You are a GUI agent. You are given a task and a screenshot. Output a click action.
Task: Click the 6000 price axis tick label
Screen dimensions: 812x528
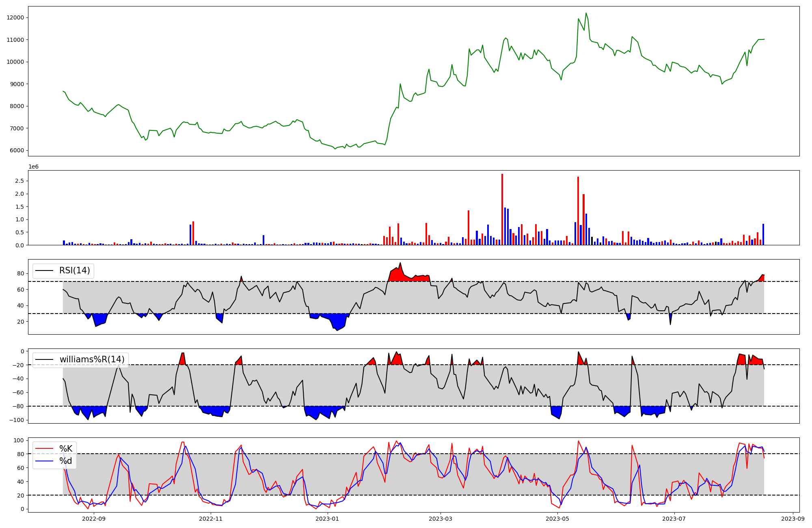[17, 150]
